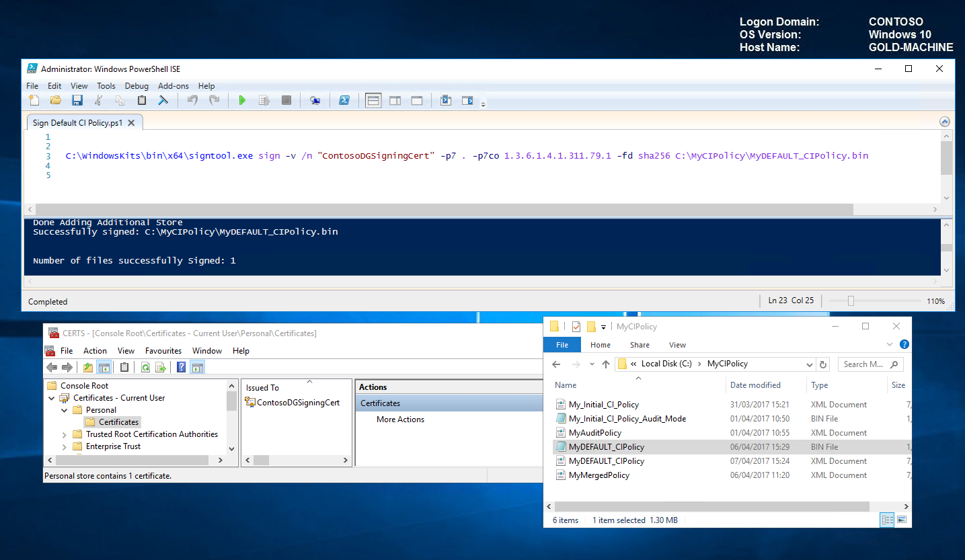Screen dimensions: 965x560
Task: Click the Undo arrow in ISE toolbar
Action: (x=193, y=101)
